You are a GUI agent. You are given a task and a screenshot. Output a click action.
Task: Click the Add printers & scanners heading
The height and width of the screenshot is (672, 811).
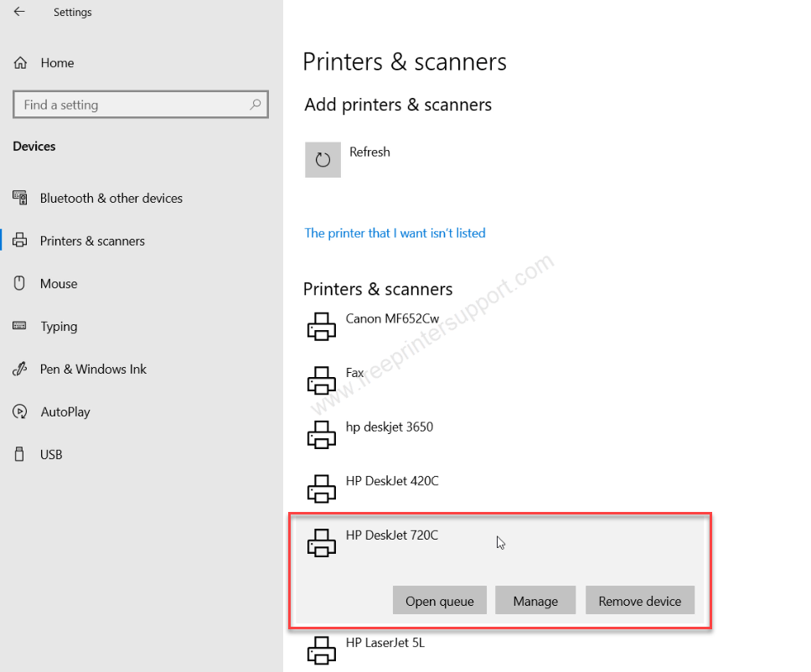pos(398,105)
